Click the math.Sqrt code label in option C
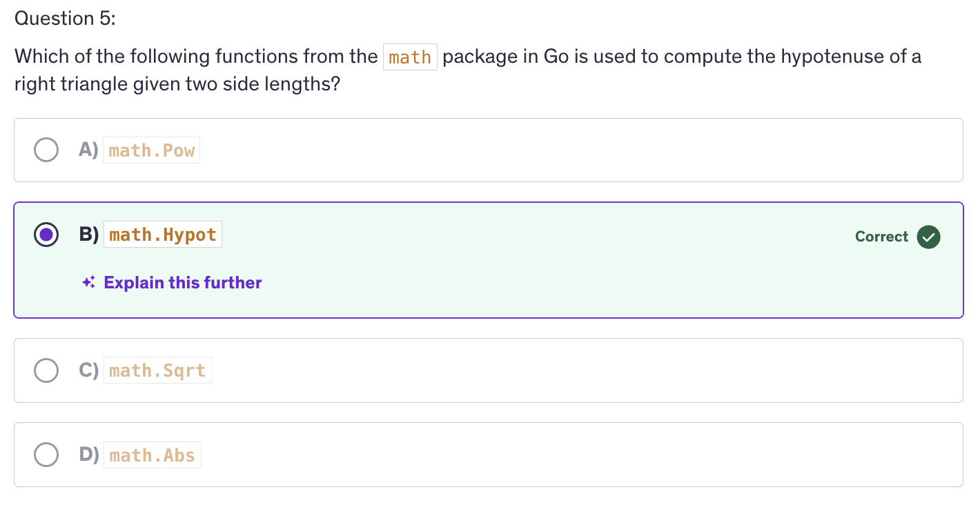Screen dimensions: 980x505 [157, 370]
